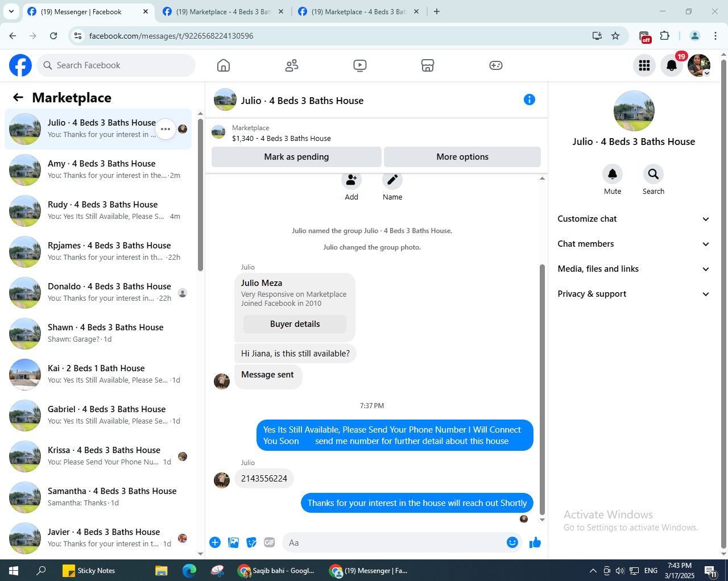Image resolution: width=728 pixels, height=581 pixels.
Task: Open Buyer details for Julio Meza
Action: [295, 324]
